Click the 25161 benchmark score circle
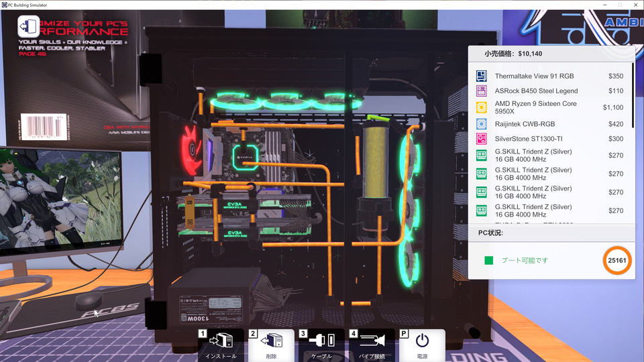 617,260
